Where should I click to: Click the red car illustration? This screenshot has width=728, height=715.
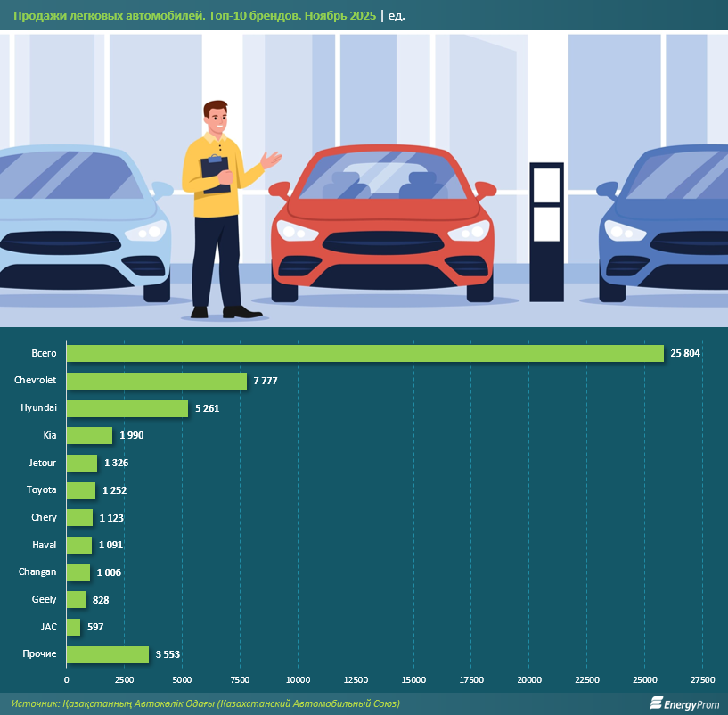383,227
